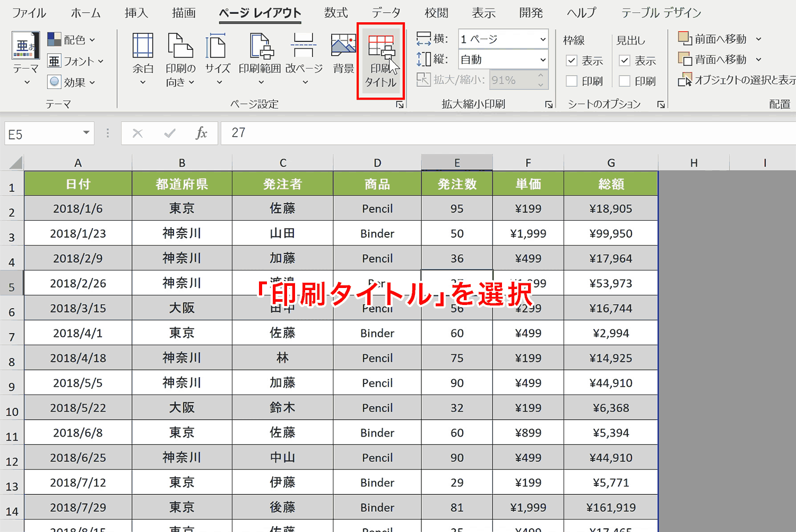The width and height of the screenshot is (796, 532).
Task: Toggle 見出し 印刷 headings print checkbox
Action: pyautogui.click(x=625, y=81)
